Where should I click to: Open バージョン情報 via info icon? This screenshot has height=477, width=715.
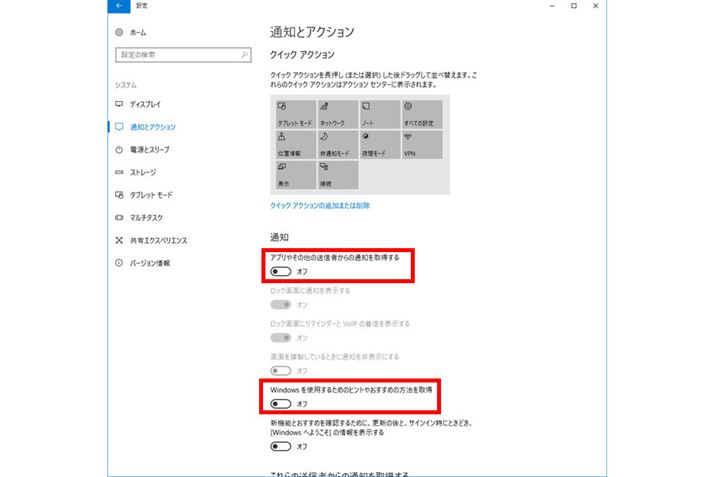click(x=119, y=263)
